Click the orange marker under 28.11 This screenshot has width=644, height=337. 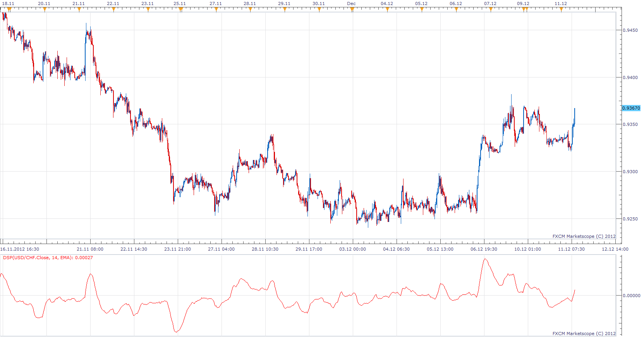(250, 9)
